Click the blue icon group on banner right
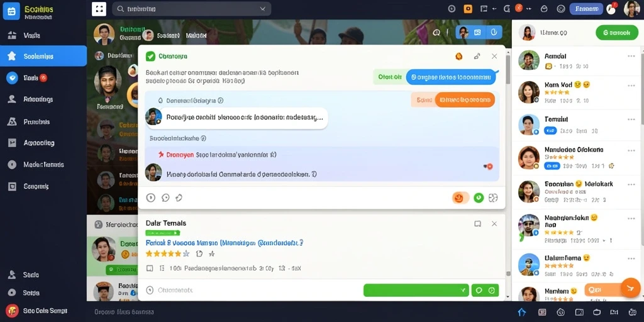644x322 pixels. (479, 32)
